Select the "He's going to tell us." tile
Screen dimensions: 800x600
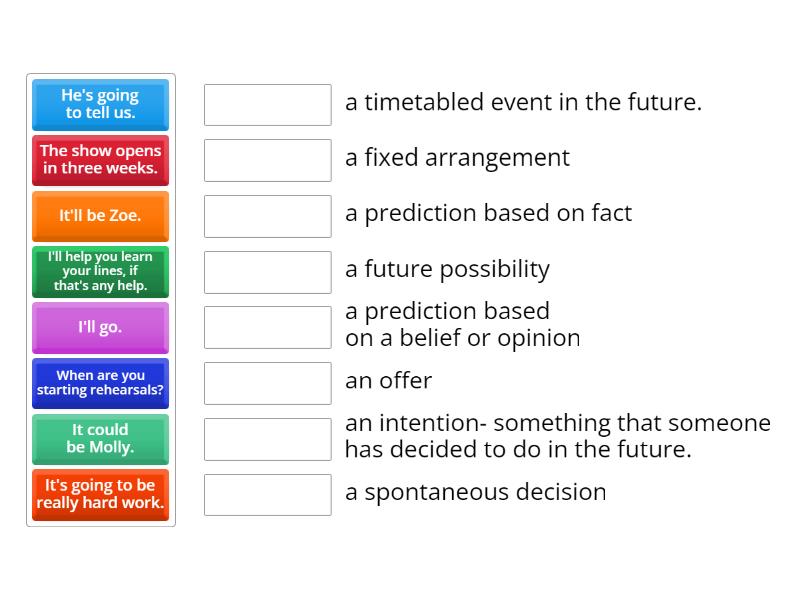[x=100, y=104]
